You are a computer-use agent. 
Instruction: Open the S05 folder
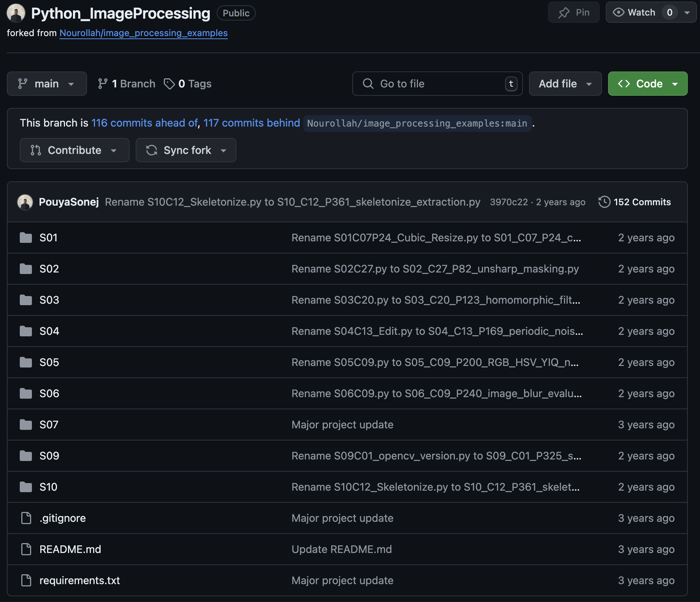(49, 362)
